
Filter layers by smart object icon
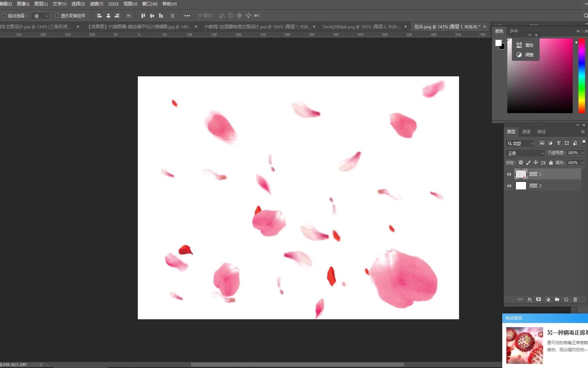click(x=575, y=143)
